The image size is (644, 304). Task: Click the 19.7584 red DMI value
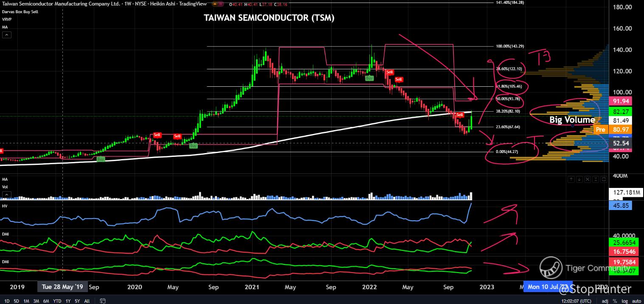coord(624,262)
